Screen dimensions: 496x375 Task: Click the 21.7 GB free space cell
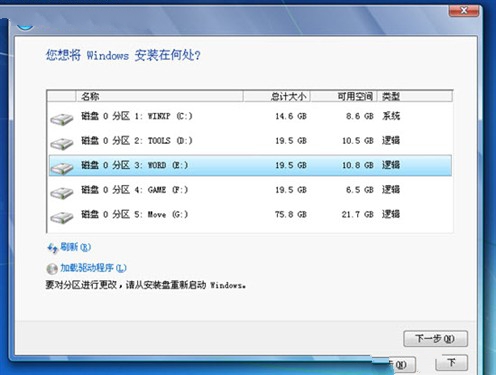click(358, 214)
